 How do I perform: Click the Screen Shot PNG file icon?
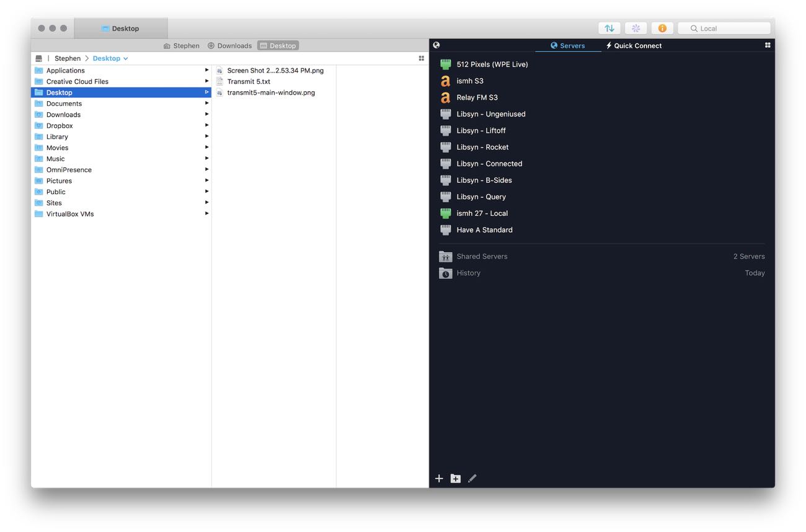pos(219,71)
